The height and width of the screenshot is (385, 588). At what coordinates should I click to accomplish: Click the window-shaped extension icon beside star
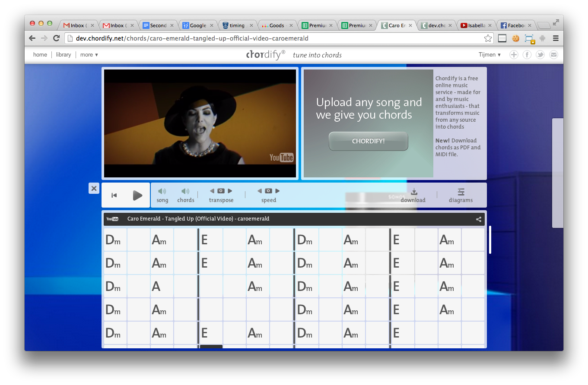tap(502, 38)
